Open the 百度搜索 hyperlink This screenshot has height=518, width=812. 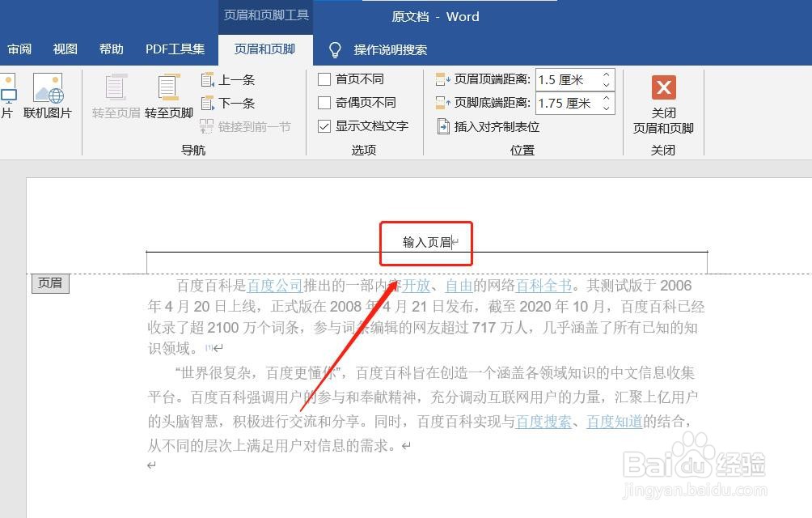[543, 422]
